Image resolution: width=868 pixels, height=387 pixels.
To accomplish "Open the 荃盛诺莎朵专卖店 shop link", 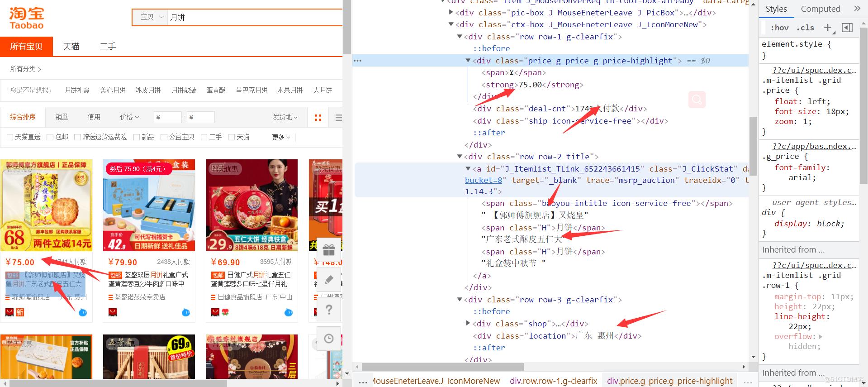I will tap(140, 297).
